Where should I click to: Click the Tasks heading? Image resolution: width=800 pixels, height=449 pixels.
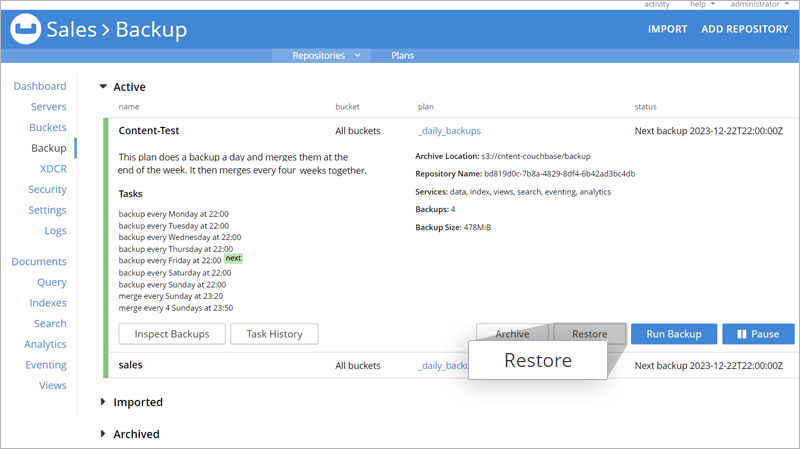[131, 194]
